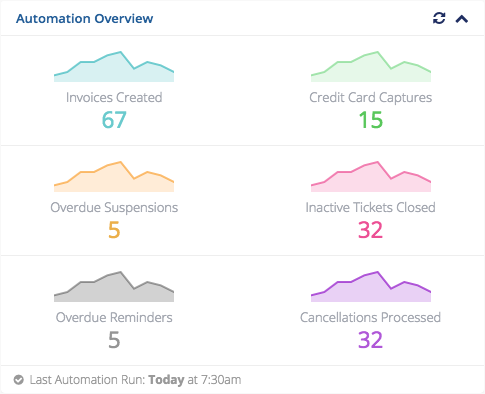
Task: Click the teal number 67
Action: pyautogui.click(x=114, y=120)
